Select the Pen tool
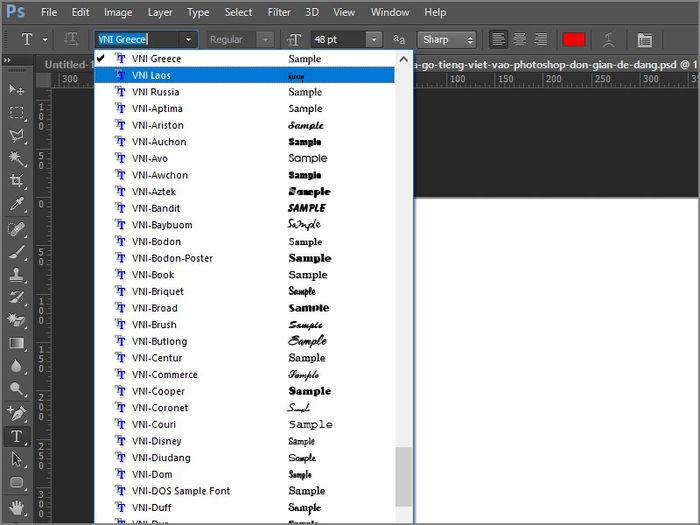 [x=17, y=413]
